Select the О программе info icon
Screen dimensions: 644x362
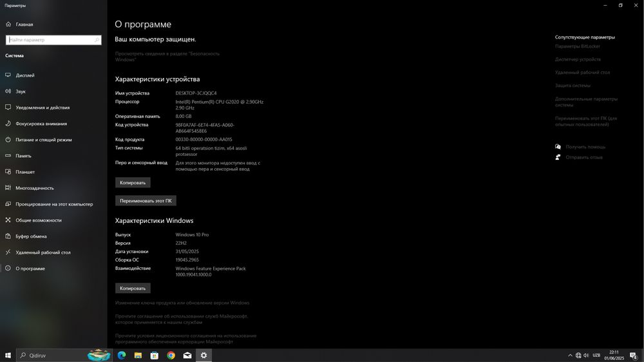8,269
